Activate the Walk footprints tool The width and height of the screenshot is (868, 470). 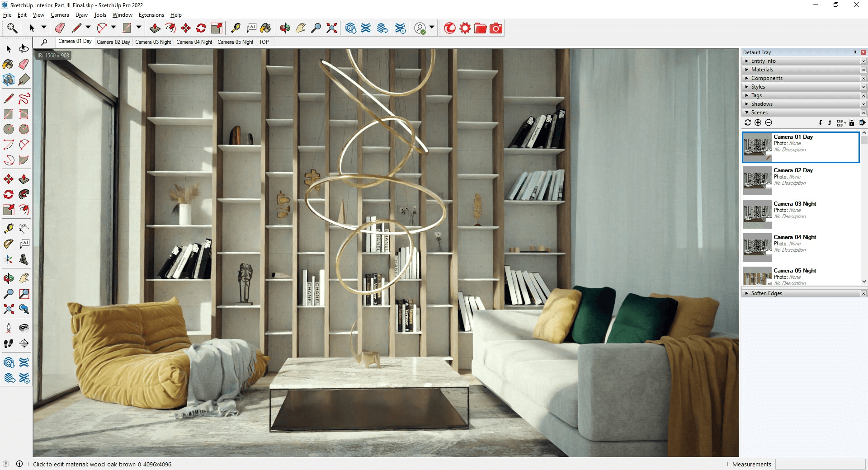coord(8,343)
